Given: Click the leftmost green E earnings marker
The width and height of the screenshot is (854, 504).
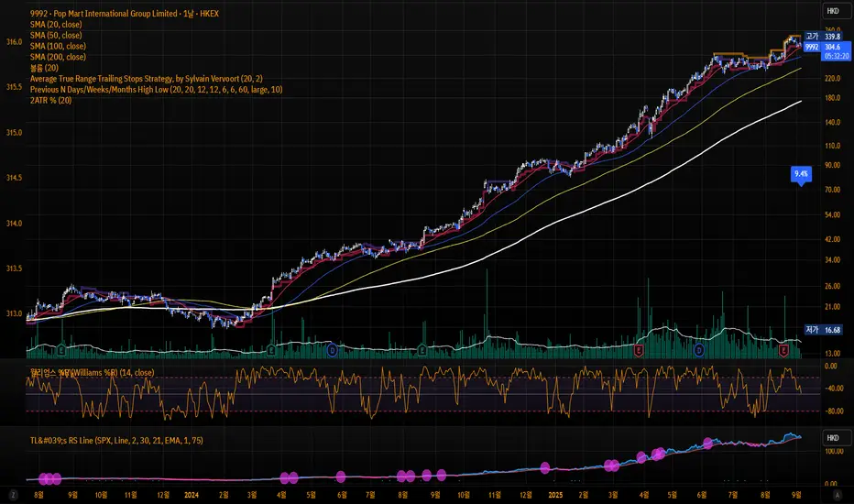Looking at the screenshot, I should (60, 350).
